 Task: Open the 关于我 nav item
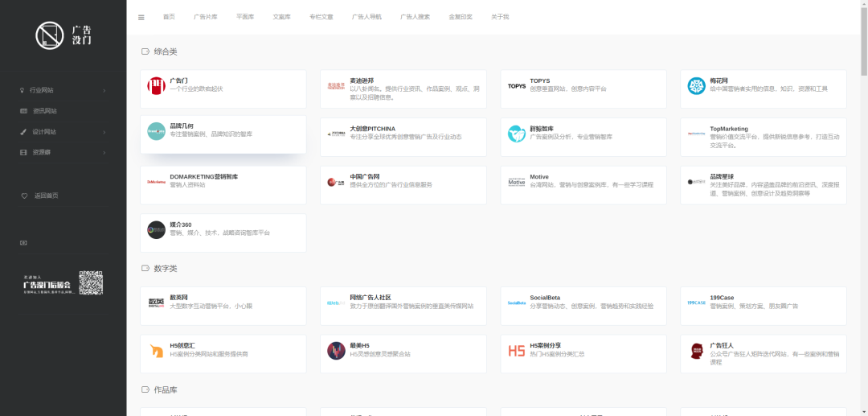point(500,17)
